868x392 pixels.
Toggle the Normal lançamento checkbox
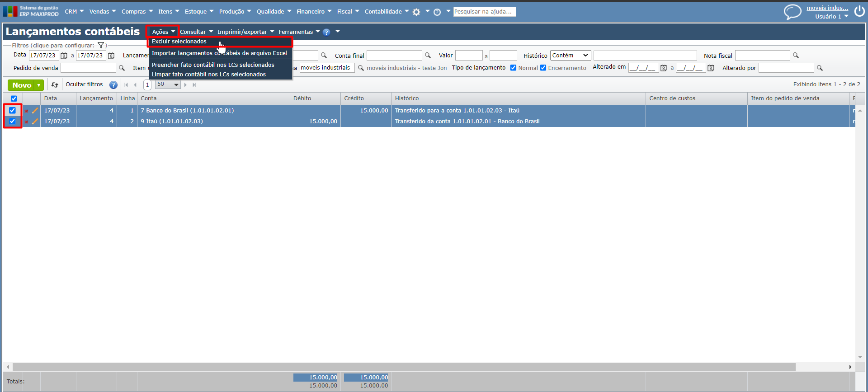click(x=513, y=68)
